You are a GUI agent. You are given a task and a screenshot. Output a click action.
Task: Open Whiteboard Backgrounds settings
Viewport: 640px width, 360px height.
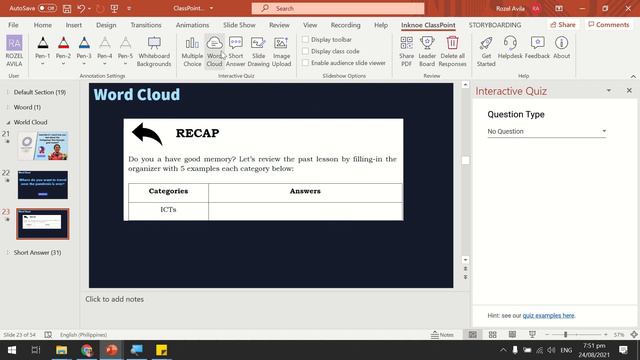coord(154,51)
